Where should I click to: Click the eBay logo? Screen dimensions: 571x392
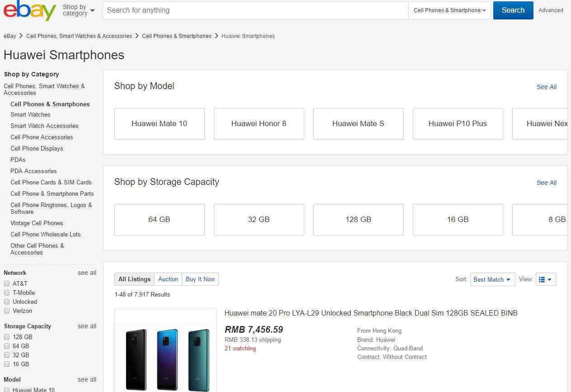pos(30,10)
